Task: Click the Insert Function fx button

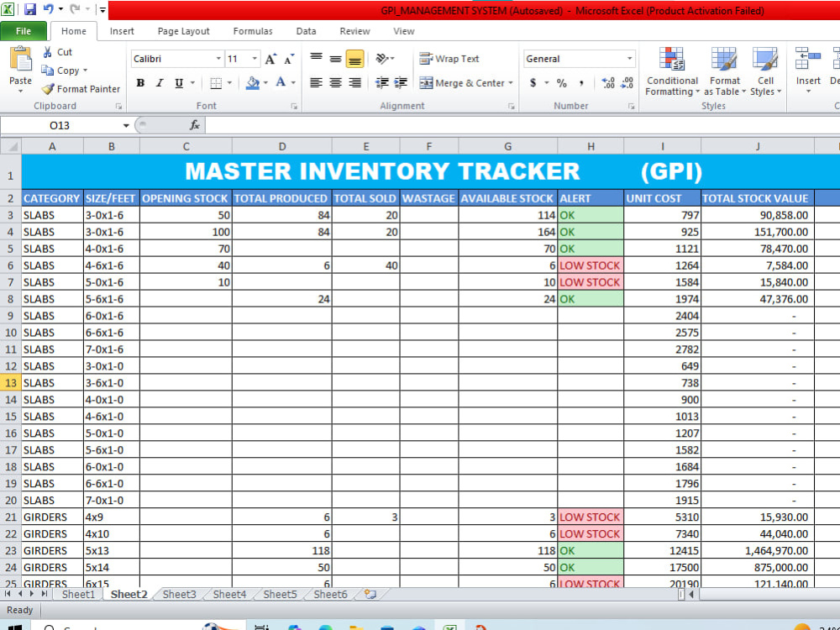Action: (195, 125)
